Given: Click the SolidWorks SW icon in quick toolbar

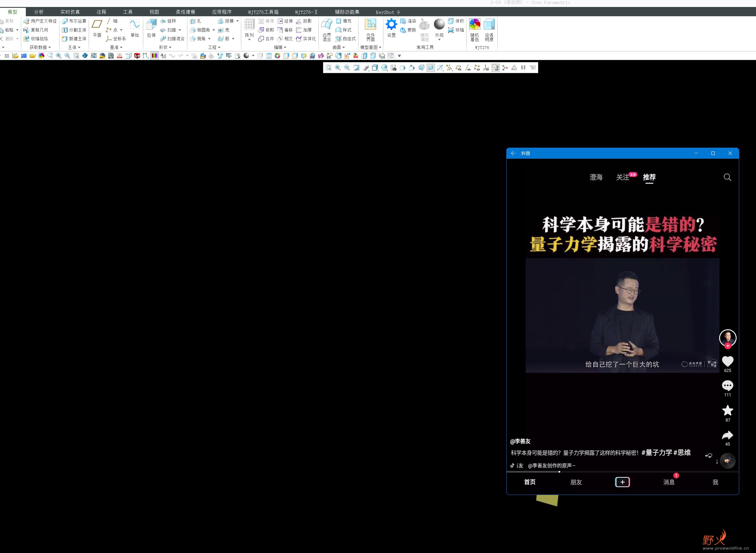Looking at the screenshot, I should click(137, 56).
